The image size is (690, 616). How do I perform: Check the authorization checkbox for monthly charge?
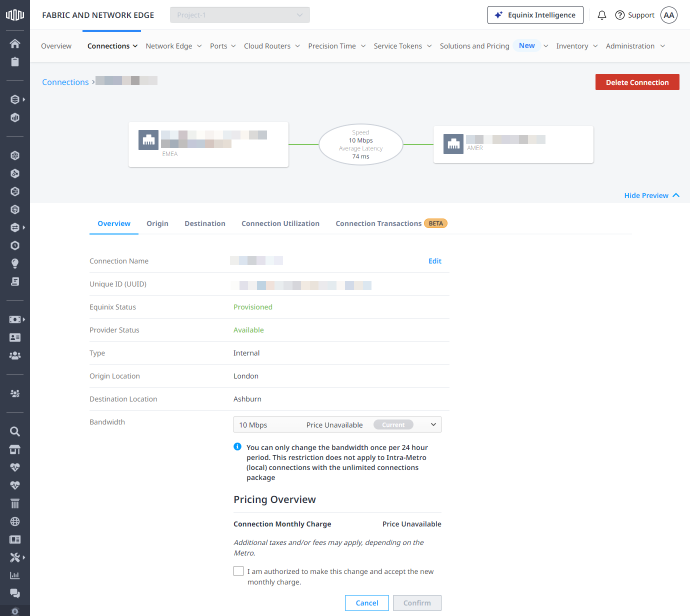(x=238, y=571)
